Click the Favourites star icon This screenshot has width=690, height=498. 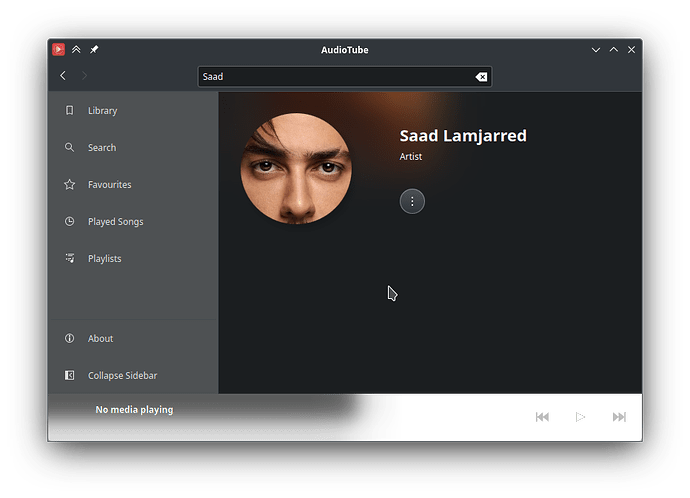70,184
